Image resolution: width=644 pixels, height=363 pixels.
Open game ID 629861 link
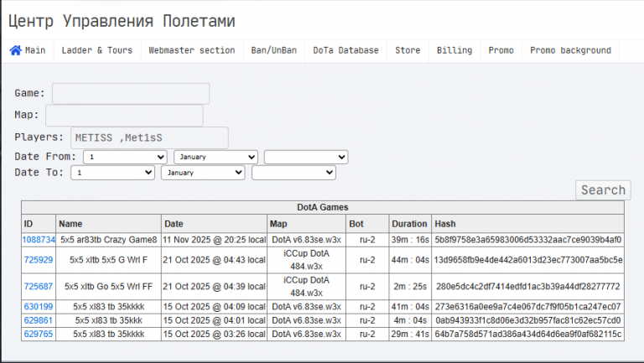tap(39, 320)
